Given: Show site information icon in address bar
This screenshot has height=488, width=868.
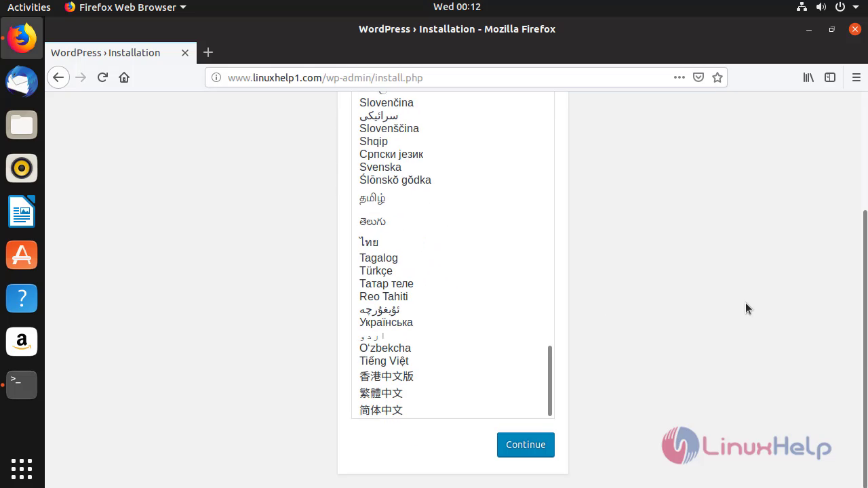Looking at the screenshot, I should pos(216,77).
